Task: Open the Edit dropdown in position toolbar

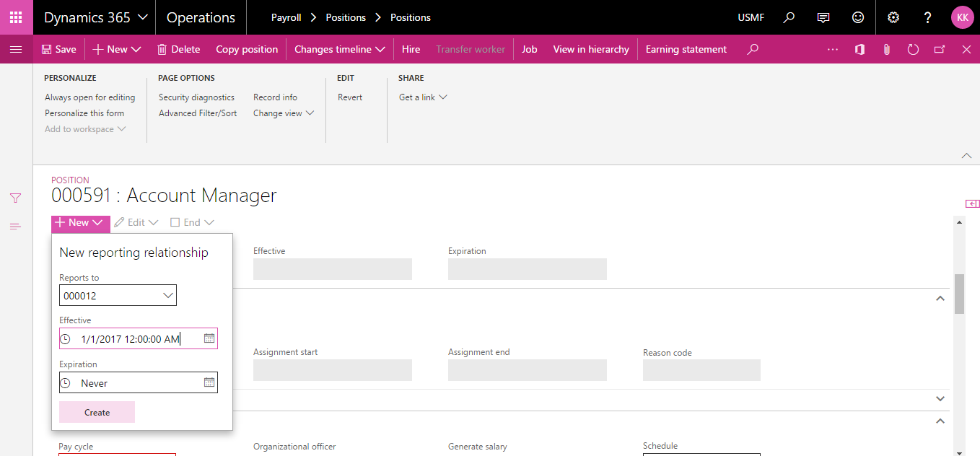Action: 136,223
